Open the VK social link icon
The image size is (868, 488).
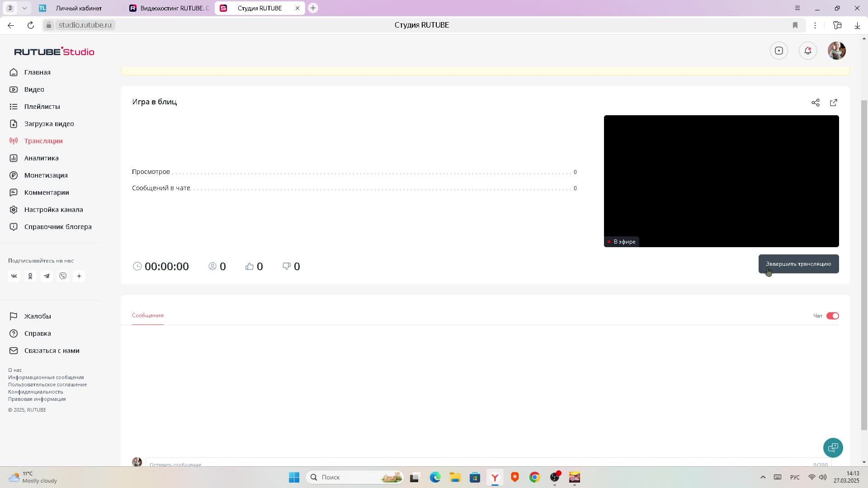[x=14, y=276]
